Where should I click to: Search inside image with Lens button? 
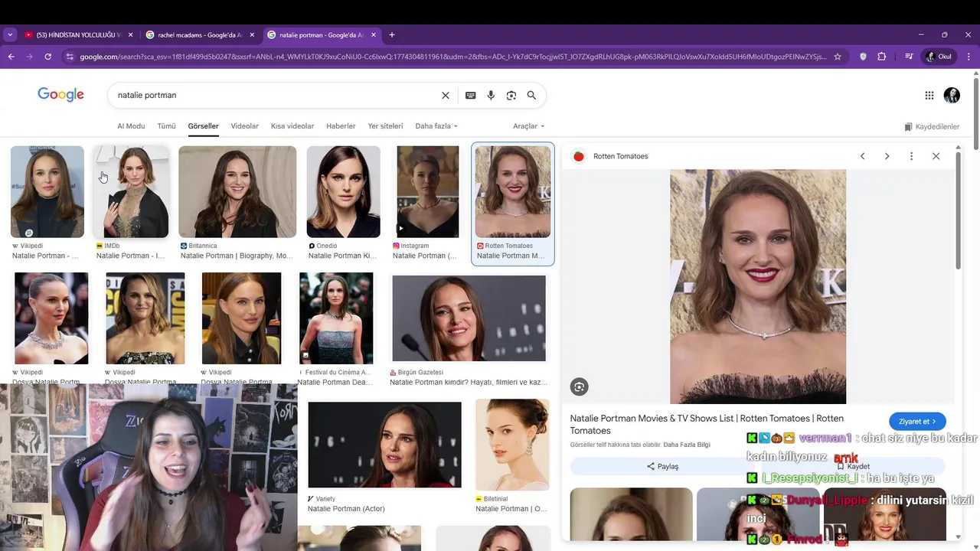tap(580, 387)
